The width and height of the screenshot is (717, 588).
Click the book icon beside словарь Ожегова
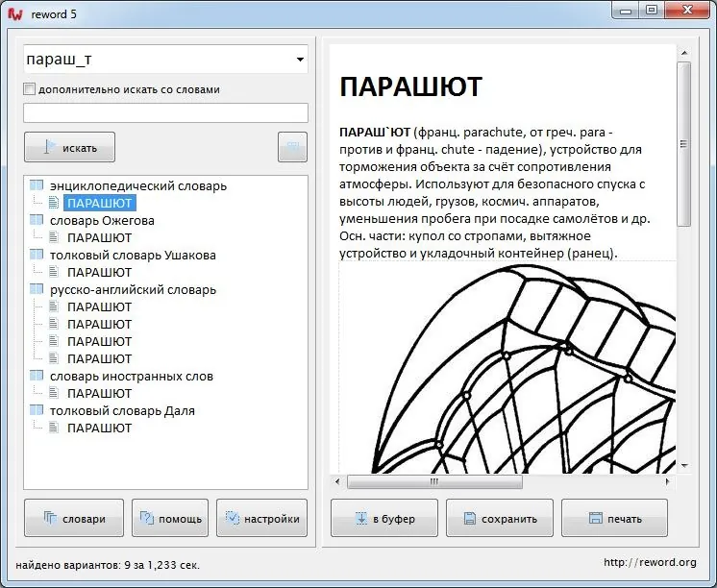(x=37, y=220)
